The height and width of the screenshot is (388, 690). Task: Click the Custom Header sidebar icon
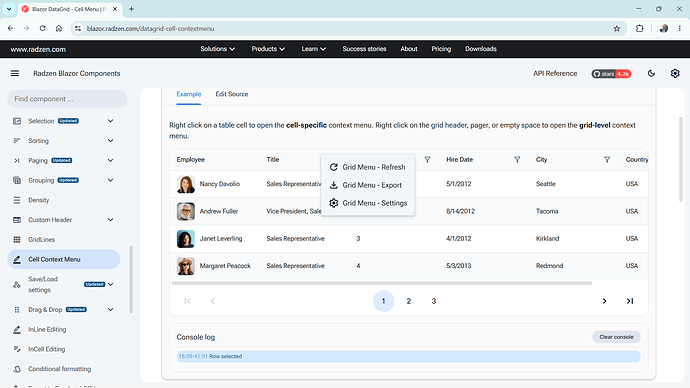point(17,220)
